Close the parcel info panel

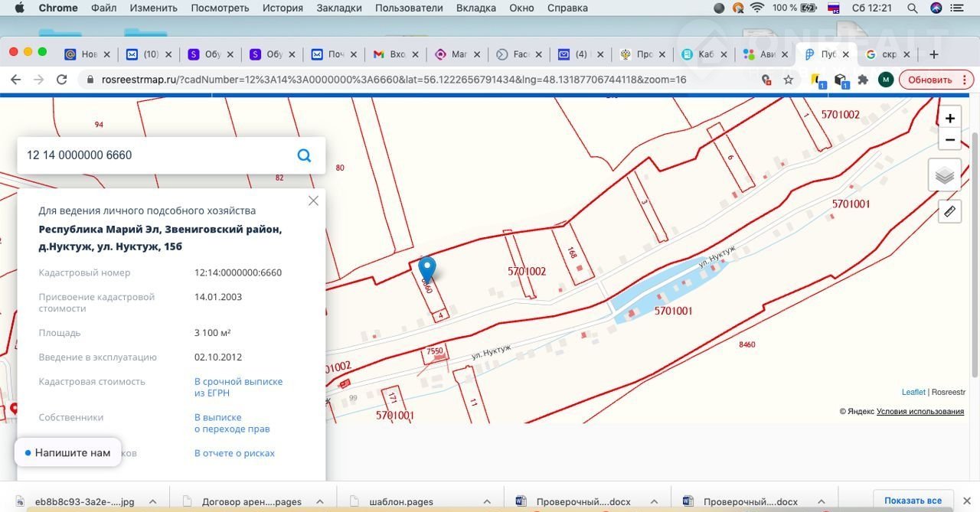(313, 201)
